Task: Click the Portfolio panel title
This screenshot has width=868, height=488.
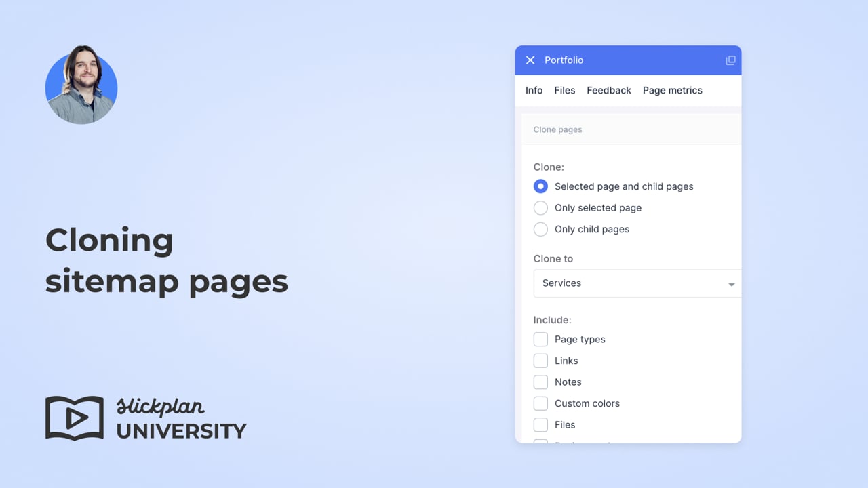Action: pos(564,60)
